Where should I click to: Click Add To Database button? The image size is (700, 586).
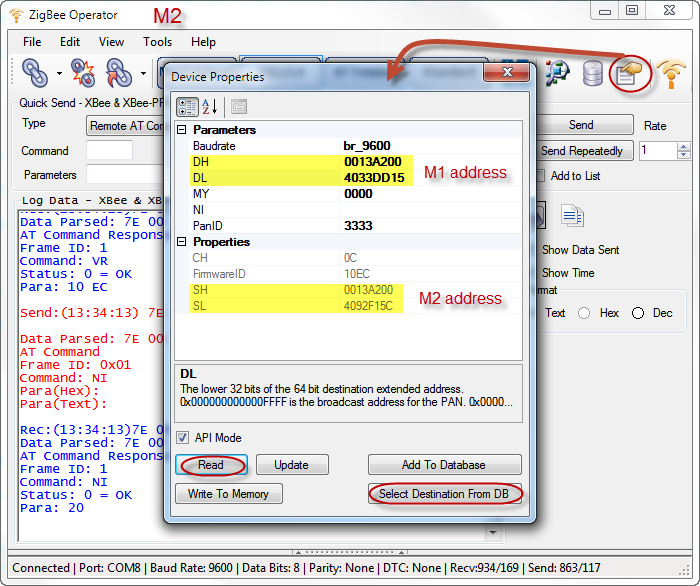click(x=445, y=465)
